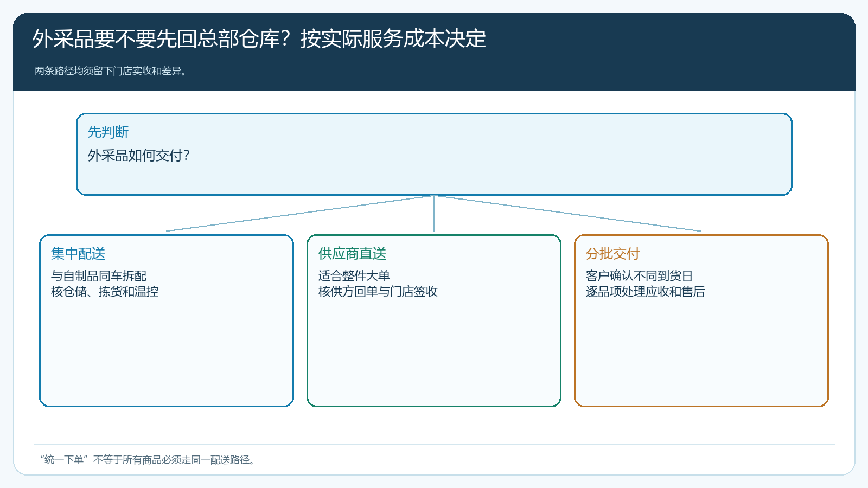The width and height of the screenshot is (868, 488).
Task: Select the subtitle 两条路径均须留下门店实收和差异
Action: tap(111, 71)
